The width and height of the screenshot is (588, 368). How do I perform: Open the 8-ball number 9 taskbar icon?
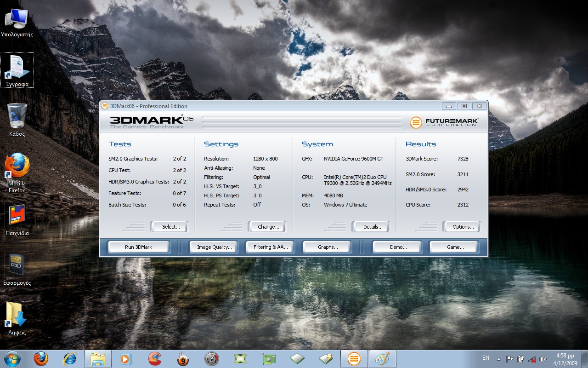pos(183,359)
